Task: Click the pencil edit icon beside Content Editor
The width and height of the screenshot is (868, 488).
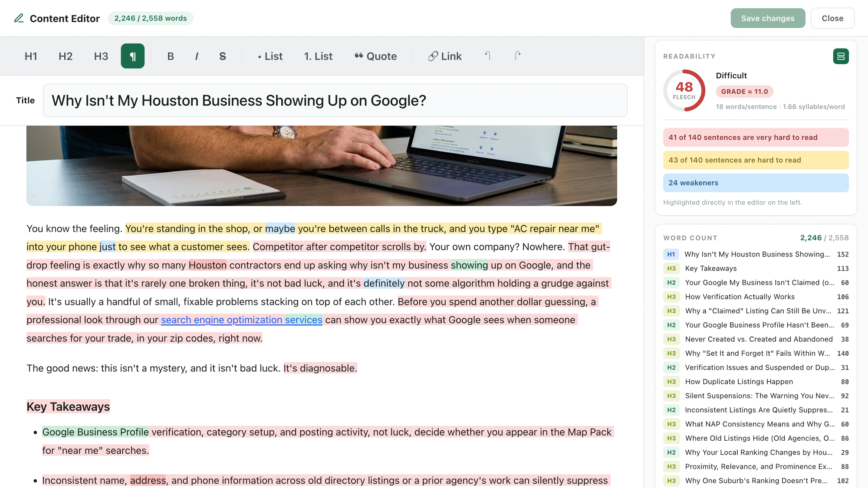Action: tap(19, 18)
